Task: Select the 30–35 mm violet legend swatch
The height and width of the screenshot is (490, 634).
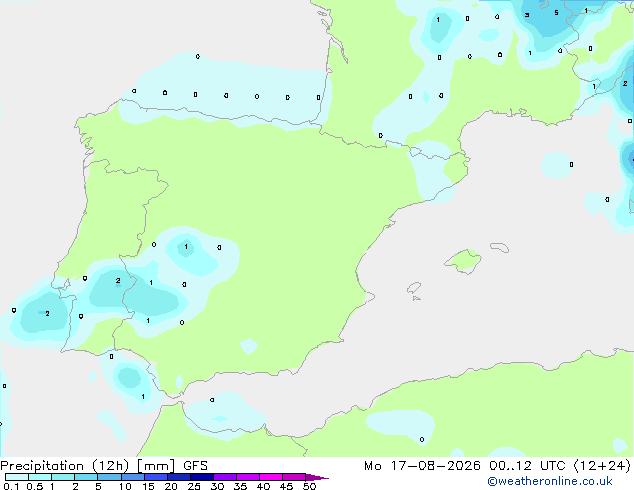Action: tap(225, 477)
